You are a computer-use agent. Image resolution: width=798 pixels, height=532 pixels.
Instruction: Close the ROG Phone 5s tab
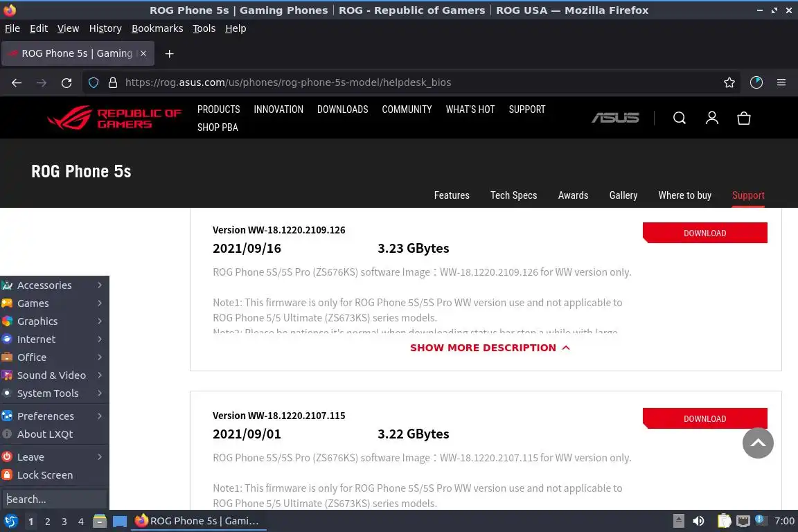[143, 53]
